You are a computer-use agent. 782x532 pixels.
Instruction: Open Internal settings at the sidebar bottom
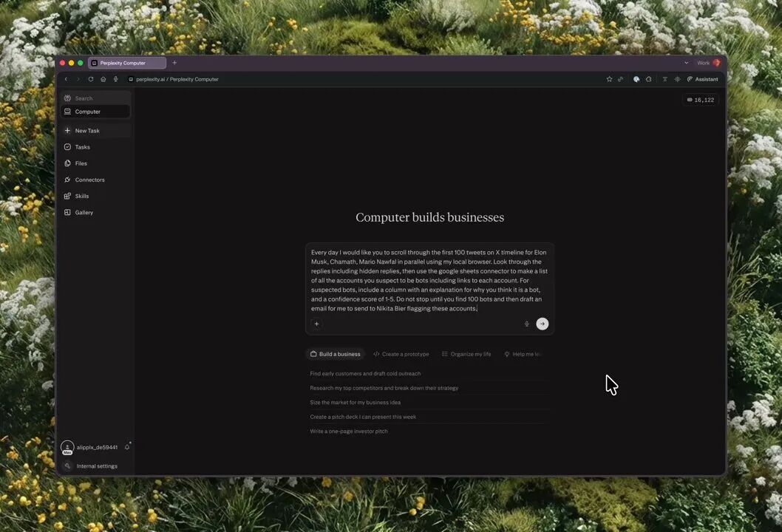coord(96,466)
